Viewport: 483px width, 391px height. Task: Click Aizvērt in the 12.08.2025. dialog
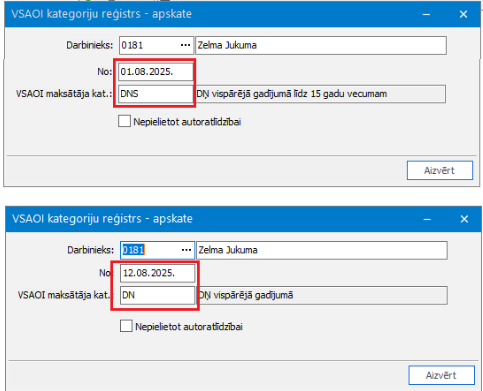click(441, 375)
